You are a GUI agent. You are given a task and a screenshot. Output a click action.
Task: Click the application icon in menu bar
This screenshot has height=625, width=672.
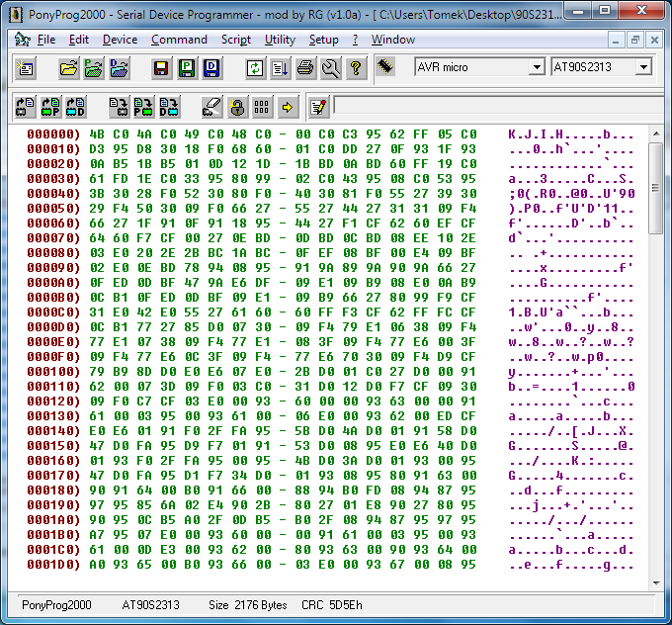[23, 40]
